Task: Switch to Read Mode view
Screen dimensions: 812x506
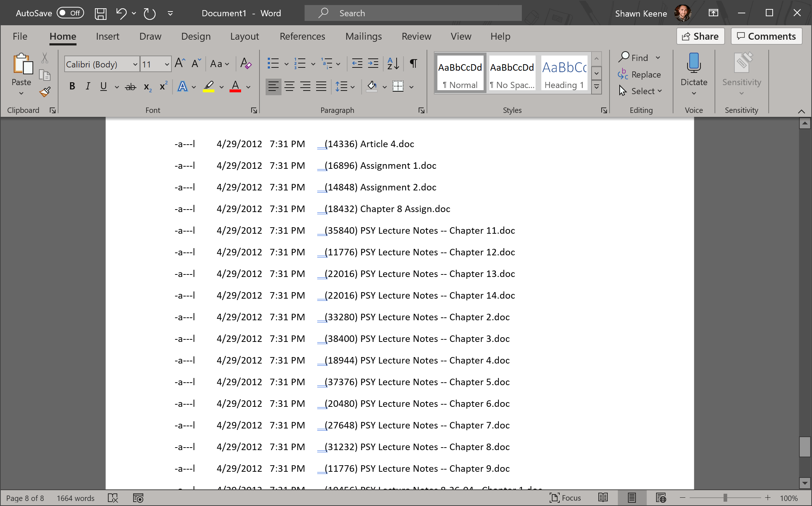Action: coord(603,498)
